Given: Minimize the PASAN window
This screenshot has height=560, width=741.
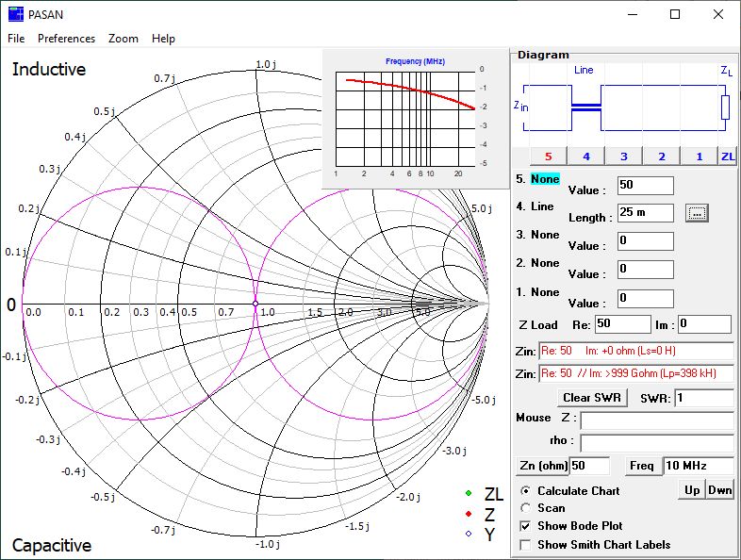Looking at the screenshot, I should [633, 14].
